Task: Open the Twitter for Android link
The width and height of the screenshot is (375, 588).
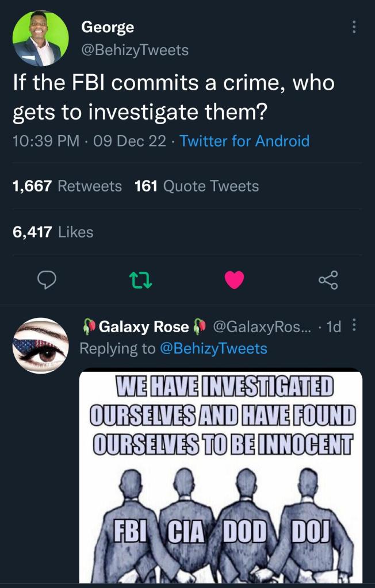Action: tap(244, 141)
